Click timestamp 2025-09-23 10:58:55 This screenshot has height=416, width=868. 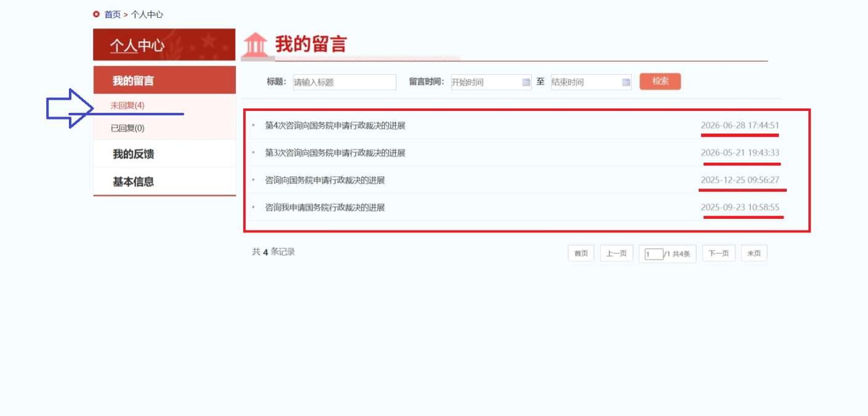coord(740,207)
